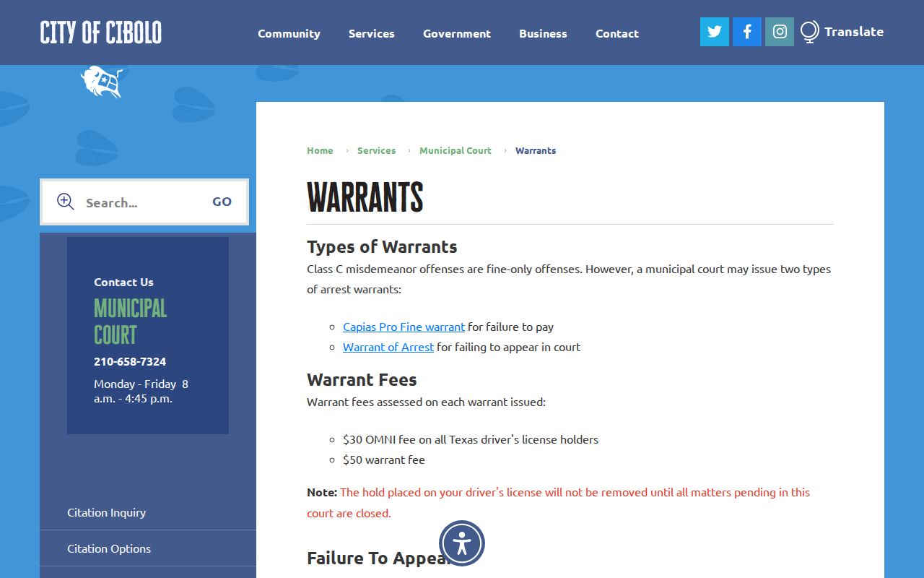
Task: Click the buffalo logo under City of Cibolo
Action: 102,82
